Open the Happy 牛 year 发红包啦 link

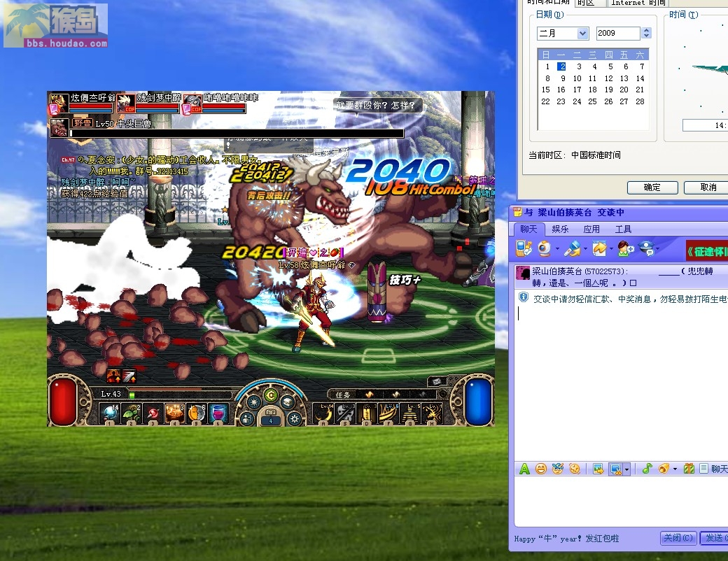[x=566, y=539]
